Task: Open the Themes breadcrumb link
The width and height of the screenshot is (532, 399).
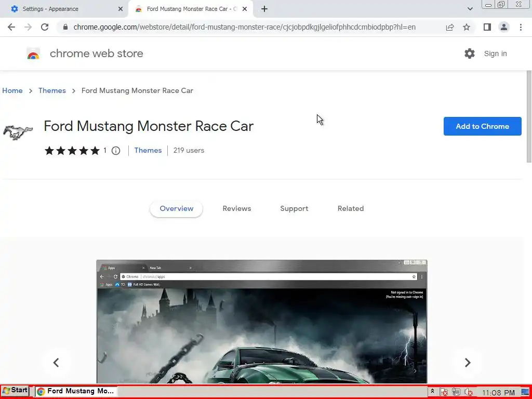Action: coord(52,90)
